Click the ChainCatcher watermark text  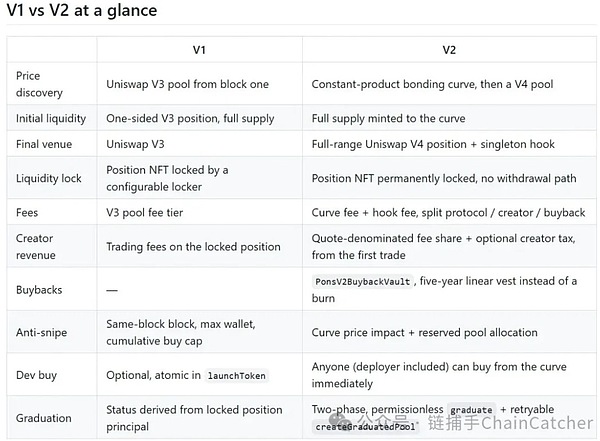pyautogui.click(x=536, y=423)
